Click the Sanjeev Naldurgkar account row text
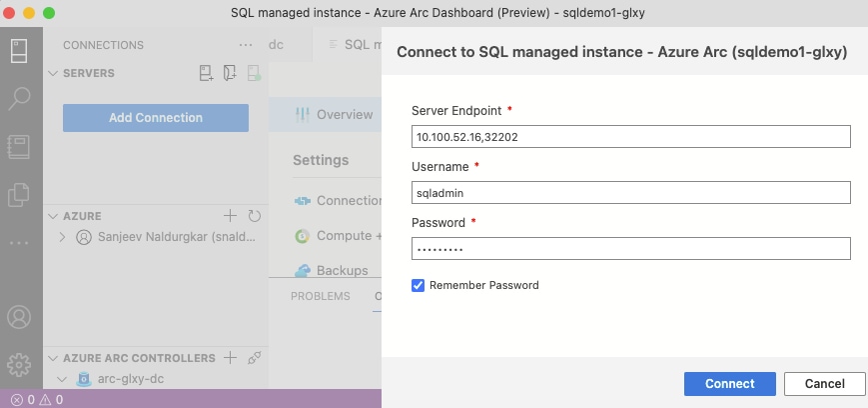This screenshot has height=408, width=868. (x=177, y=237)
